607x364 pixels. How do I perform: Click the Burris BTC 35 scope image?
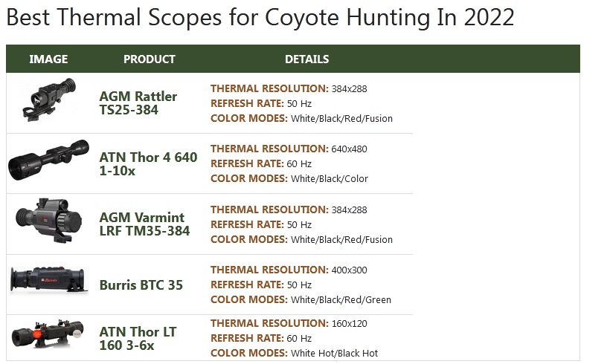48,281
